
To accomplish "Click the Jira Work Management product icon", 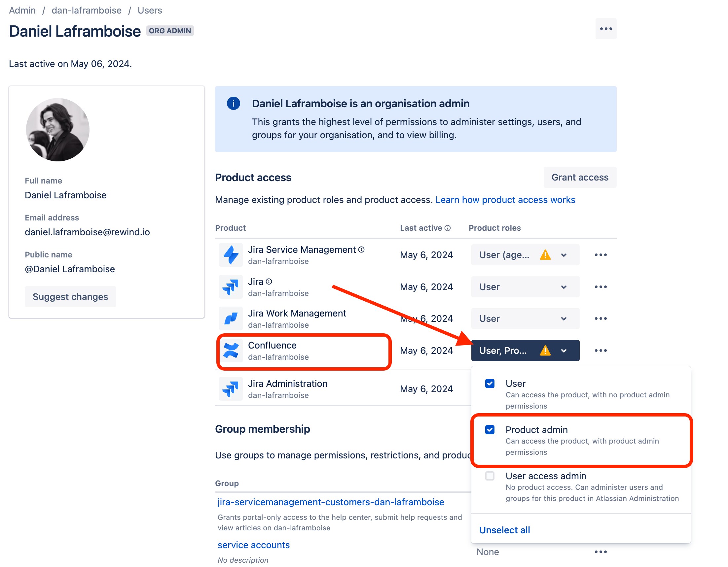I will pyautogui.click(x=231, y=319).
